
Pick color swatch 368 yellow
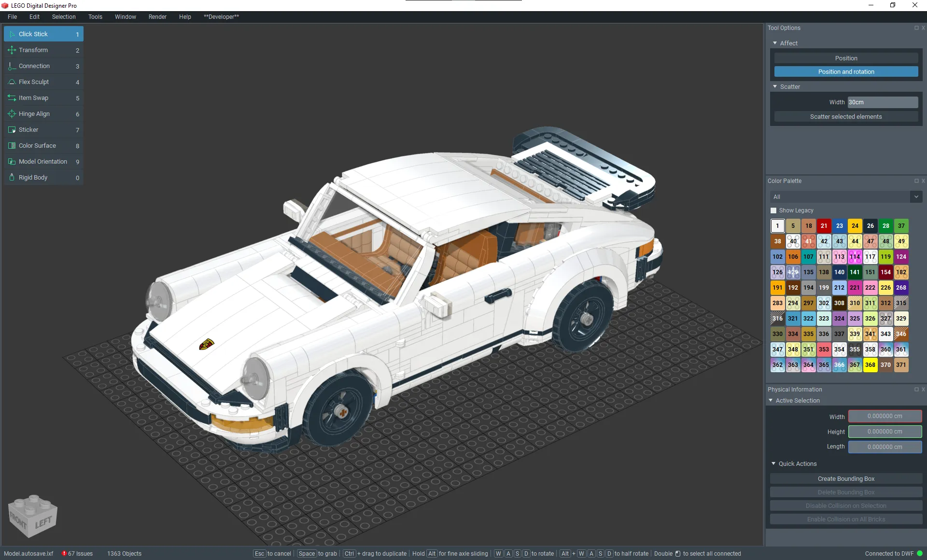point(870,365)
